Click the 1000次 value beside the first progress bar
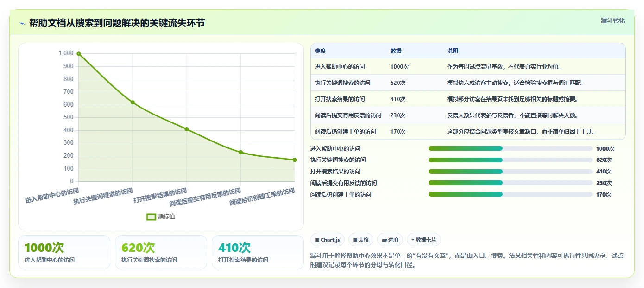The height and width of the screenshot is (288, 644). pyautogui.click(x=605, y=149)
